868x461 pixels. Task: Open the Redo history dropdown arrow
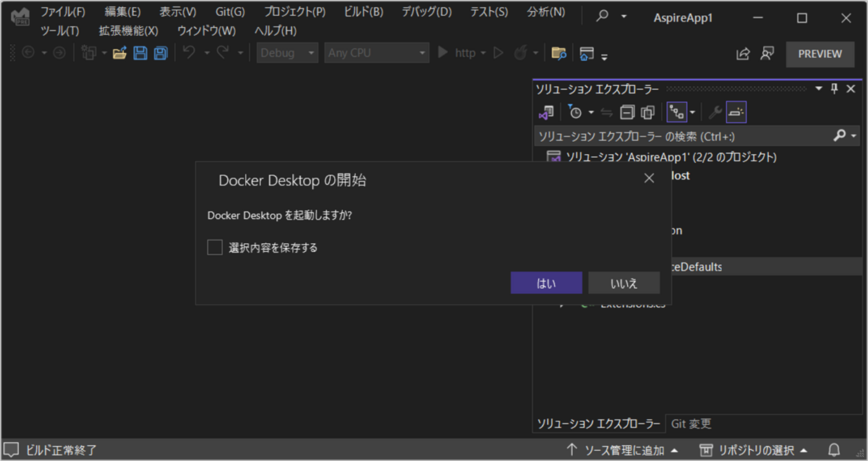coord(240,54)
